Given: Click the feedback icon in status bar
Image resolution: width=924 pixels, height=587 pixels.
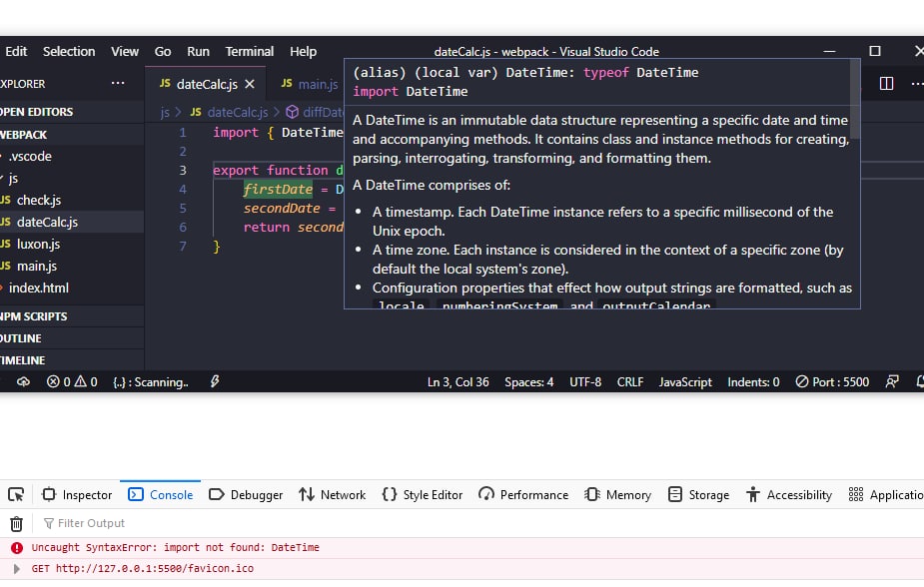Looking at the screenshot, I should (x=892, y=382).
